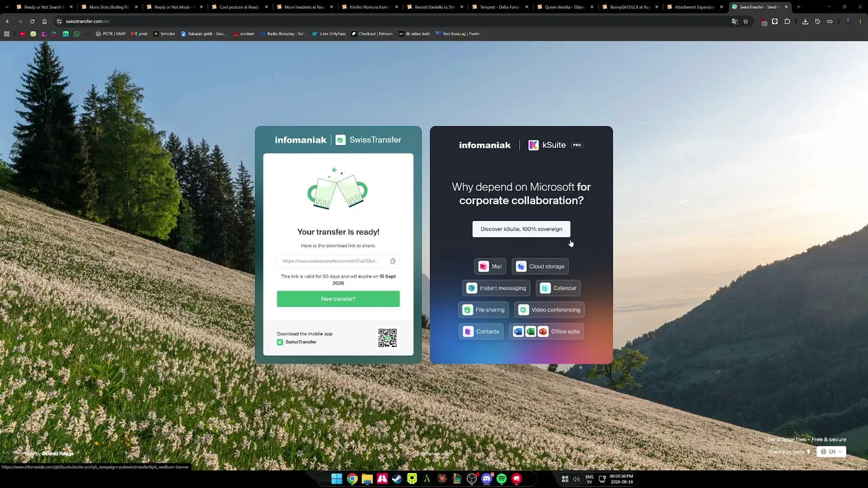This screenshot has width=868, height=488.
Task: Click the infomaniak logo in SwissTransfer card
Action: (300, 140)
